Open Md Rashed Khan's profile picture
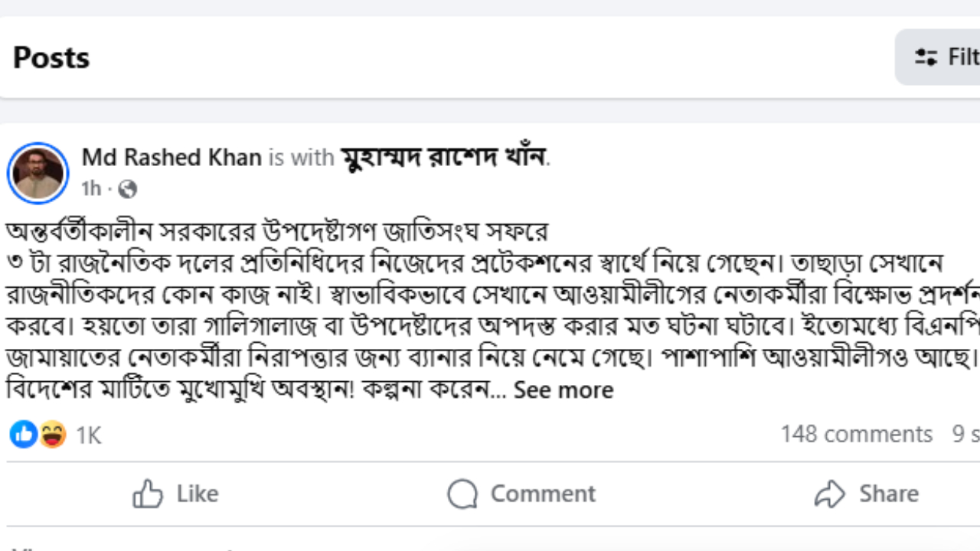The height and width of the screenshot is (551, 980). pyautogui.click(x=38, y=172)
